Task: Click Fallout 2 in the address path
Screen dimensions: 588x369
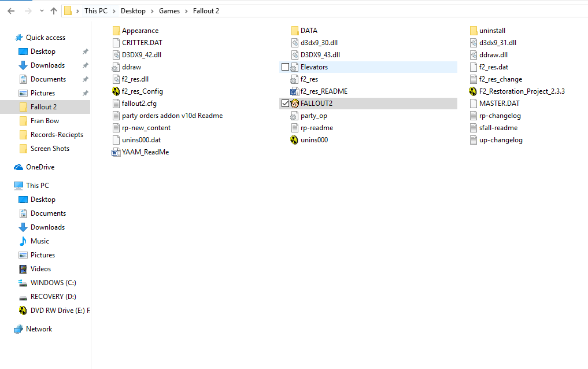Action: (206, 11)
